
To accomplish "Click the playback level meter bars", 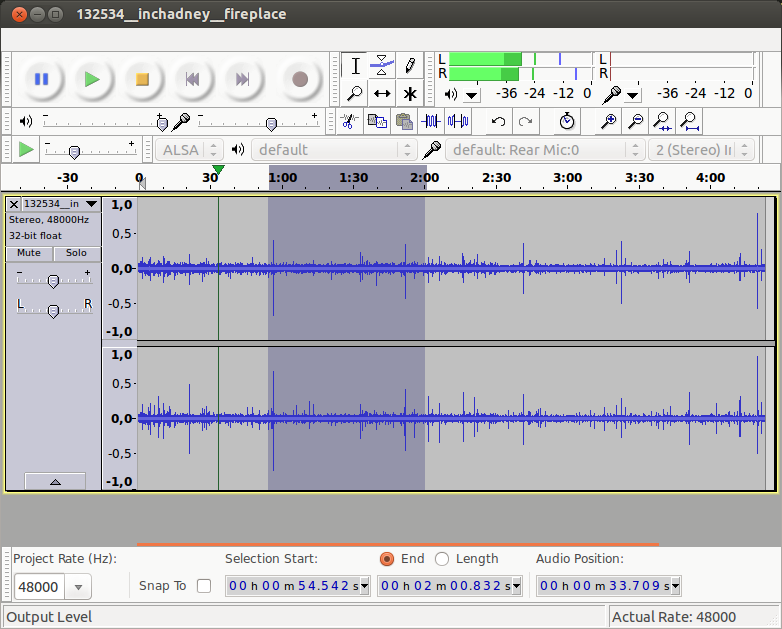I will coord(520,67).
